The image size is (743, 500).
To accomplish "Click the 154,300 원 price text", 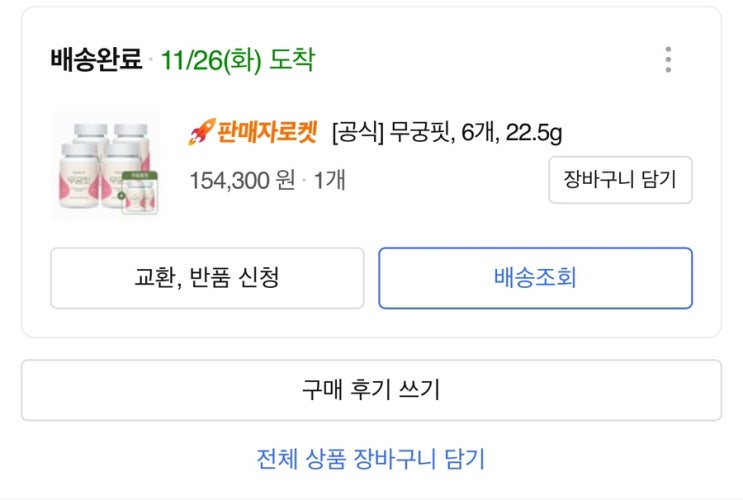I will [x=242, y=181].
